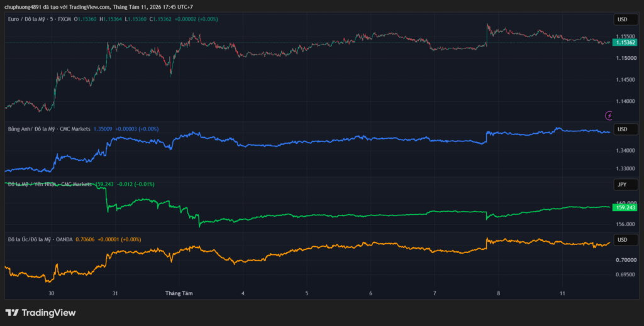The height and width of the screenshot is (326, 644).
Task: Open USD currency selector in Bảng Anh pane
Action: point(626,129)
